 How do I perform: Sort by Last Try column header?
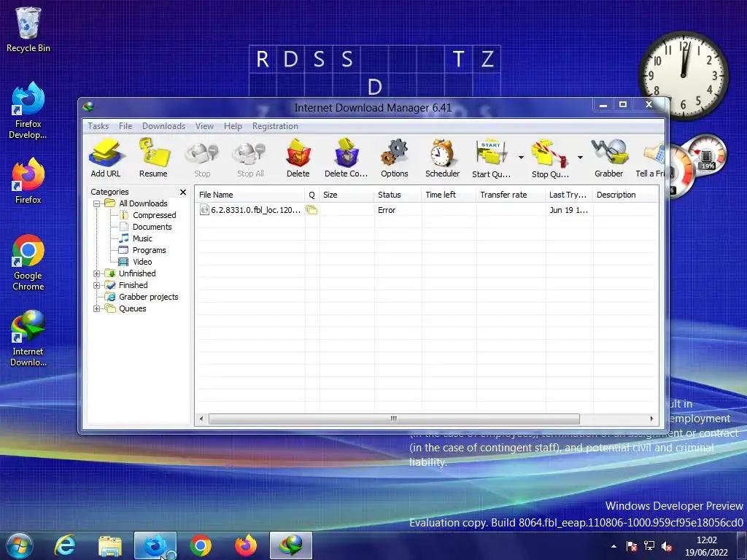pos(569,195)
